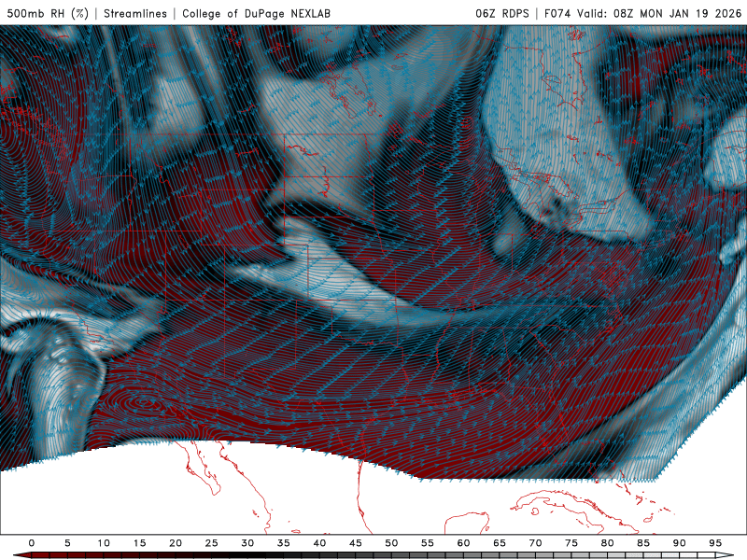Click the '20' colorbar label
Viewport: 747px width, 560px height.
pos(176,543)
